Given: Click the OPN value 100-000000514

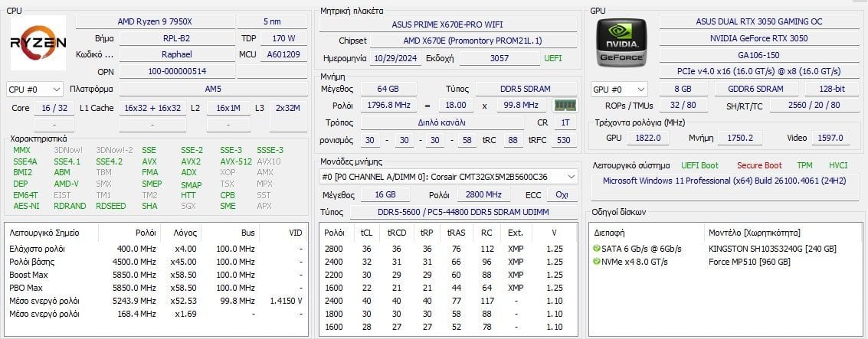Looking at the screenshot, I should click(x=177, y=71).
